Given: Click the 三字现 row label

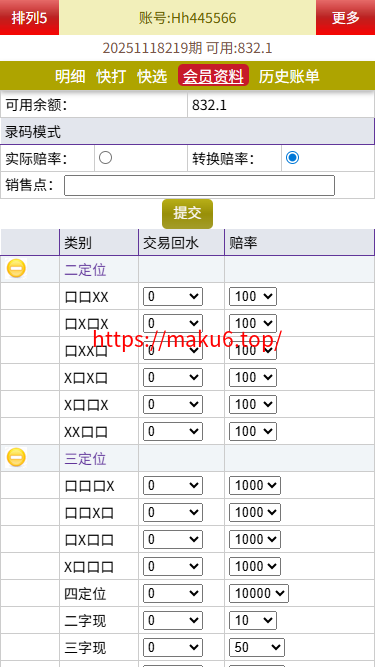Looking at the screenshot, I should [85, 648].
